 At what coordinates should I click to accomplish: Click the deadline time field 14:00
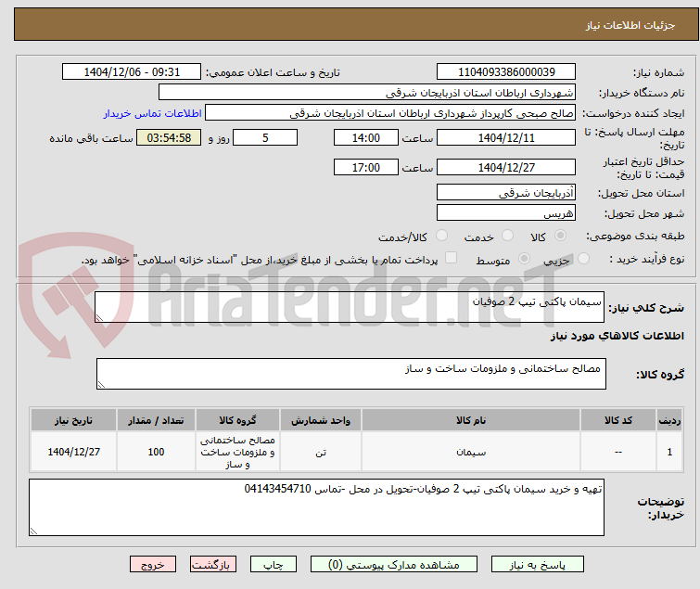click(x=366, y=137)
